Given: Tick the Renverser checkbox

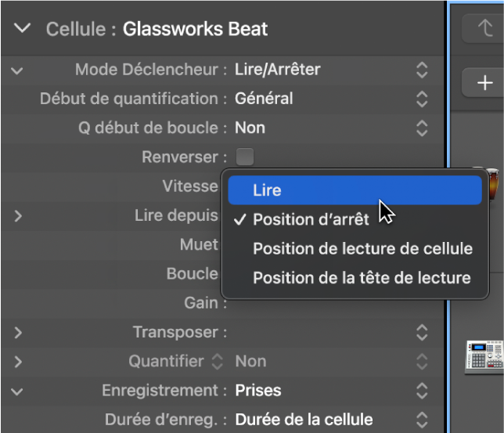Looking at the screenshot, I should [x=245, y=157].
